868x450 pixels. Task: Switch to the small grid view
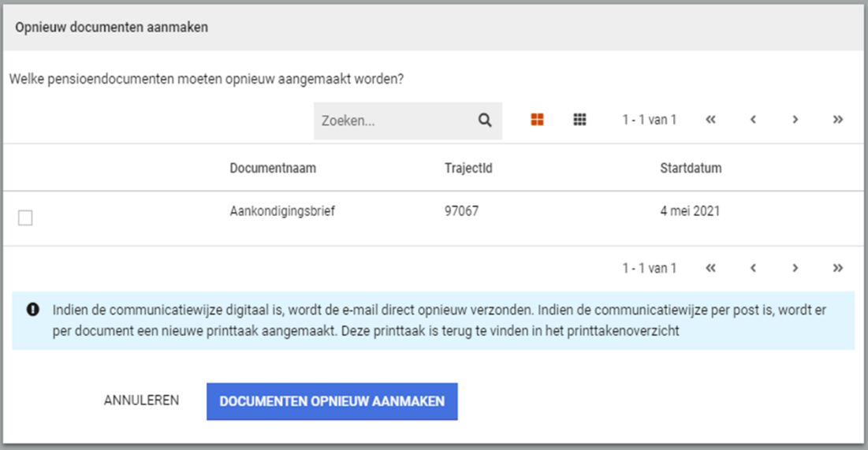pyautogui.click(x=579, y=120)
